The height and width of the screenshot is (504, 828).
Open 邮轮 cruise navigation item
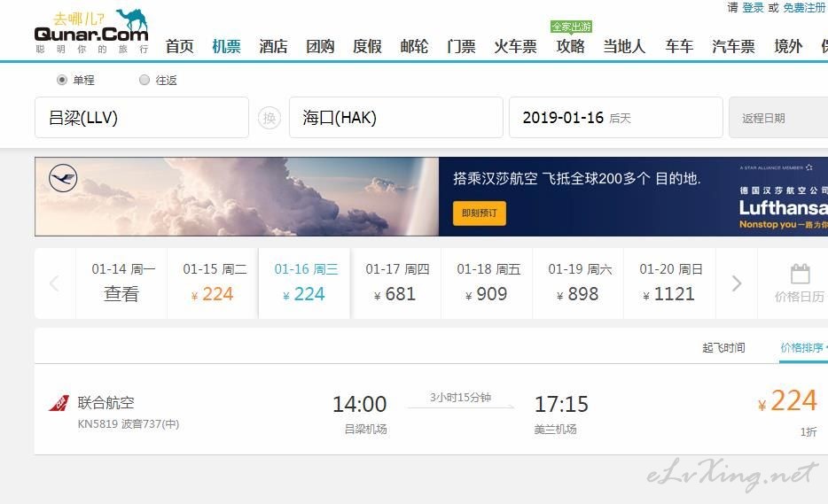pyautogui.click(x=414, y=46)
